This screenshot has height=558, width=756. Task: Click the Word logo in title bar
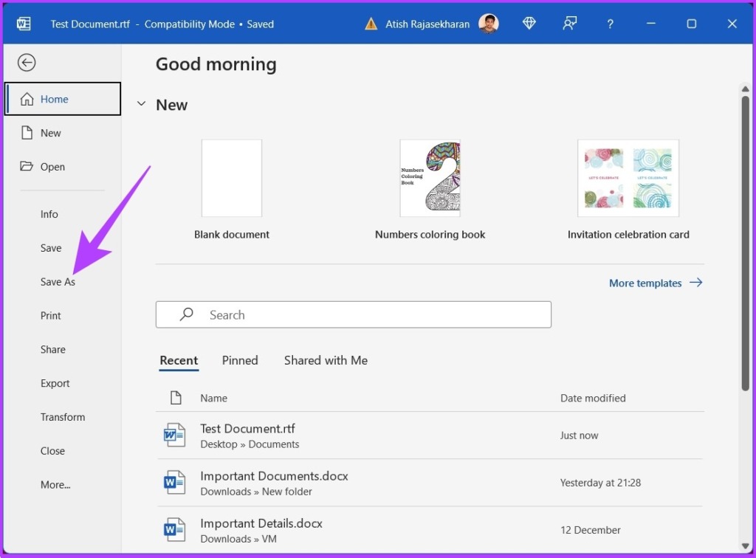coord(24,24)
